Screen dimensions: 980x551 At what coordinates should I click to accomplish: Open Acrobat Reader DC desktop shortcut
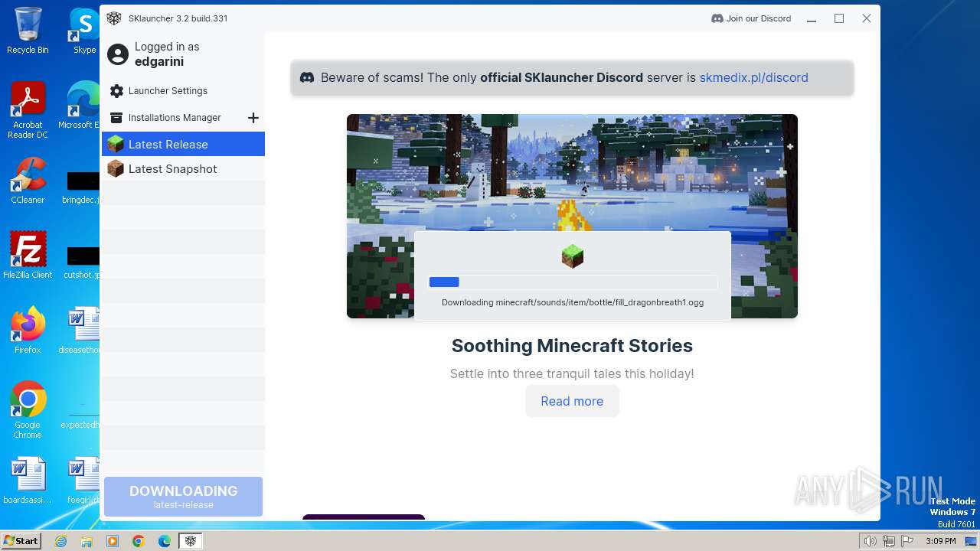click(28, 110)
